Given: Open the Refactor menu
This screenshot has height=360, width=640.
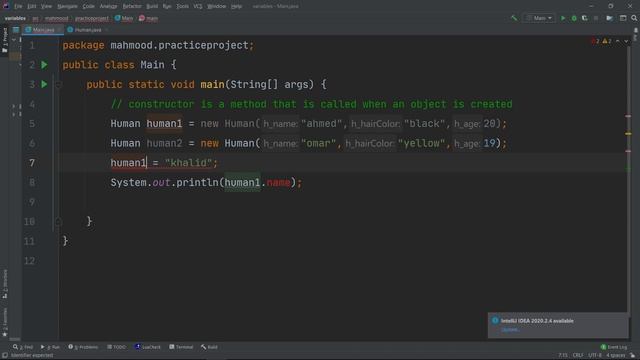Looking at the screenshot, I should pos(132,6).
